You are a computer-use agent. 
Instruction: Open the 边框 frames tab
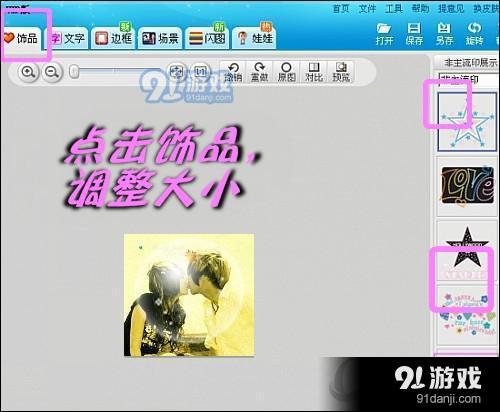click(x=113, y=38)
